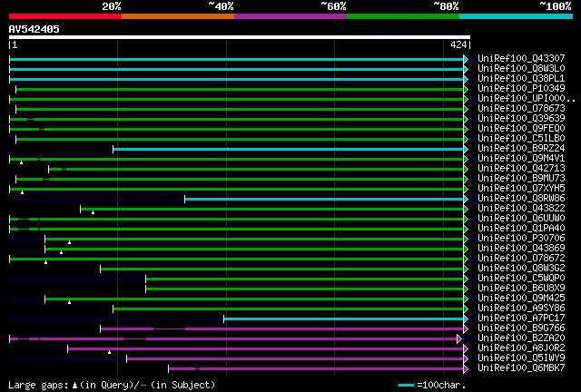Open hit UniRef100_Q38PL1
Screen dimensions: 581x392
click(521, 78)
